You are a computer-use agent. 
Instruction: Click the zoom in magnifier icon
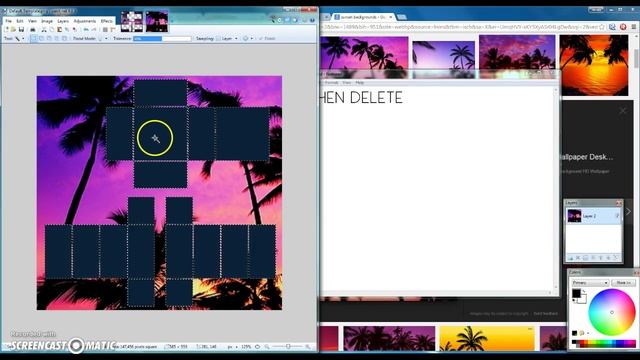(308, 347)
